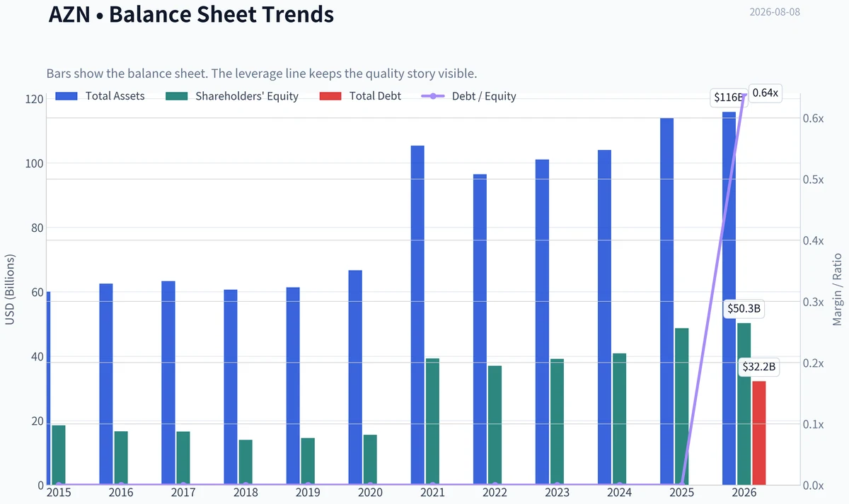Select the 2015 Shareholders' Equity bar
This screenshot has width=849, height=504.
pos(59,455)
